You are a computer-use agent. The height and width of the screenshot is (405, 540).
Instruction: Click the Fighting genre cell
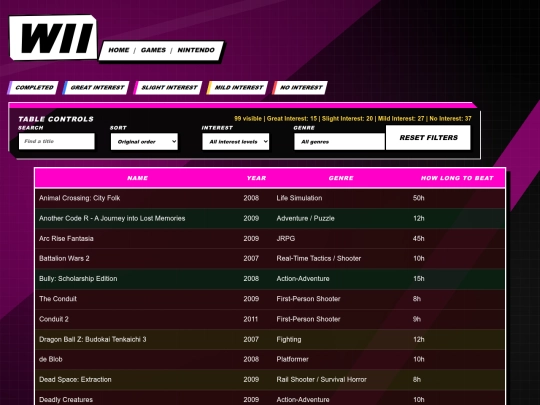(x=289, y=339)
